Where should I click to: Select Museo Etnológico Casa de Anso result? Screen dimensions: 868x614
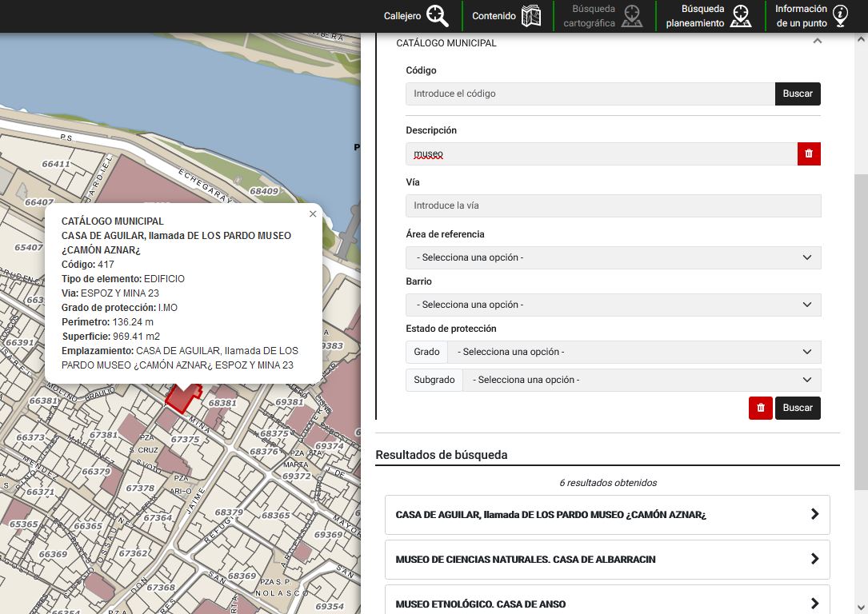pos(607,604)
